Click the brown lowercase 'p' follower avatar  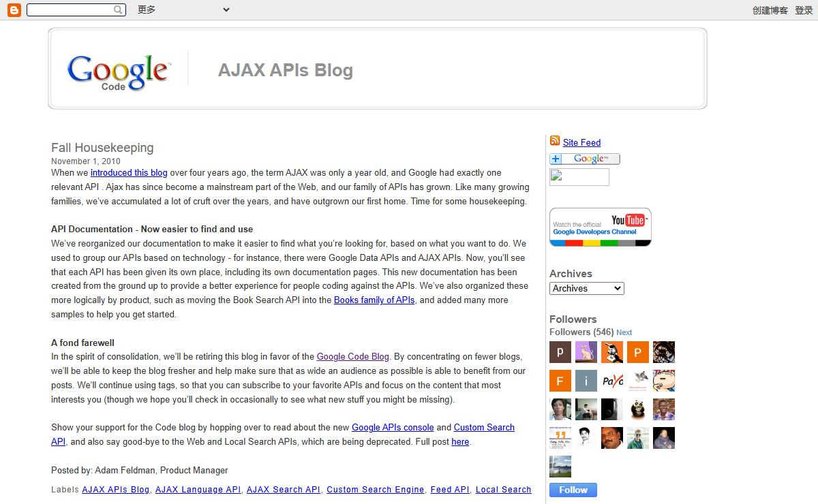560,352
